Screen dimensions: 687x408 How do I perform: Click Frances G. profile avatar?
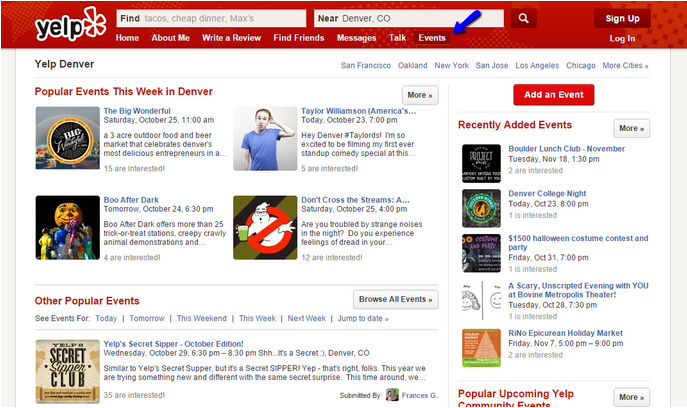coord(392,395)
